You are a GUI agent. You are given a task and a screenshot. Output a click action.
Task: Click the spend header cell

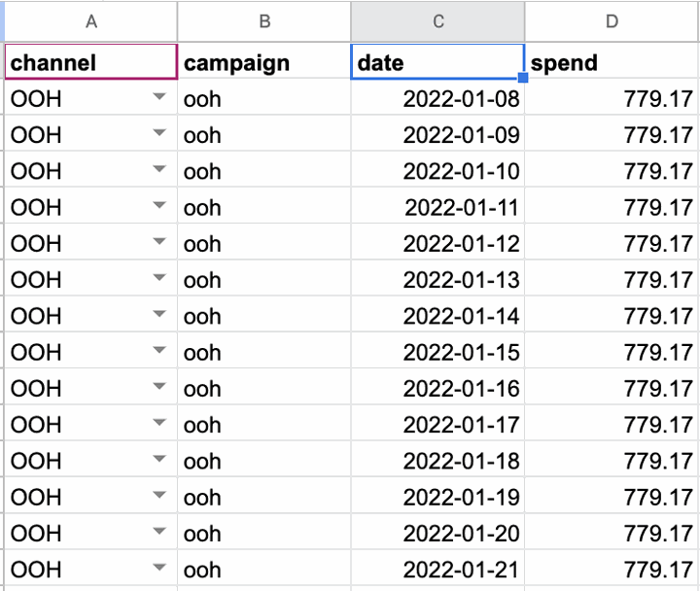coord(612,61)
